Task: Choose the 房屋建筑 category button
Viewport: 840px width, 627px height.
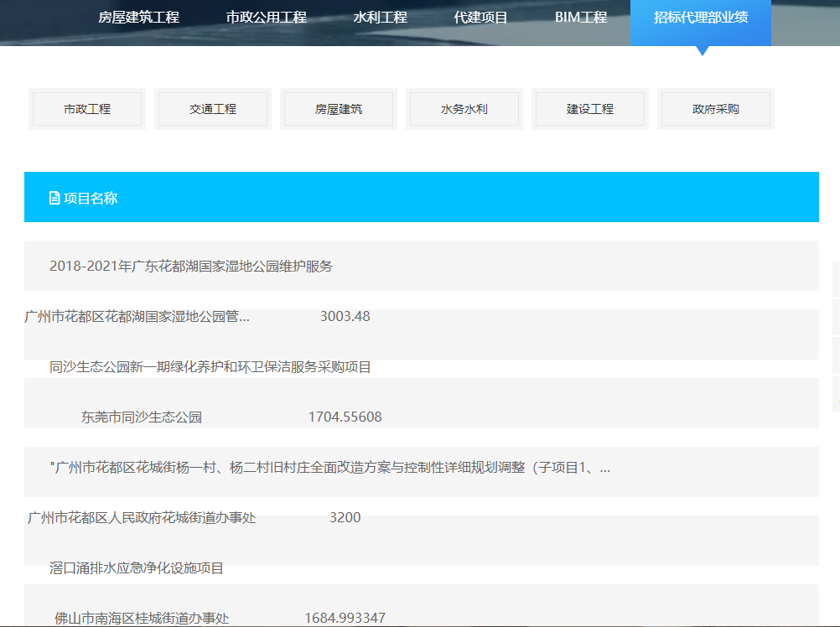Action: click(339, 109)
